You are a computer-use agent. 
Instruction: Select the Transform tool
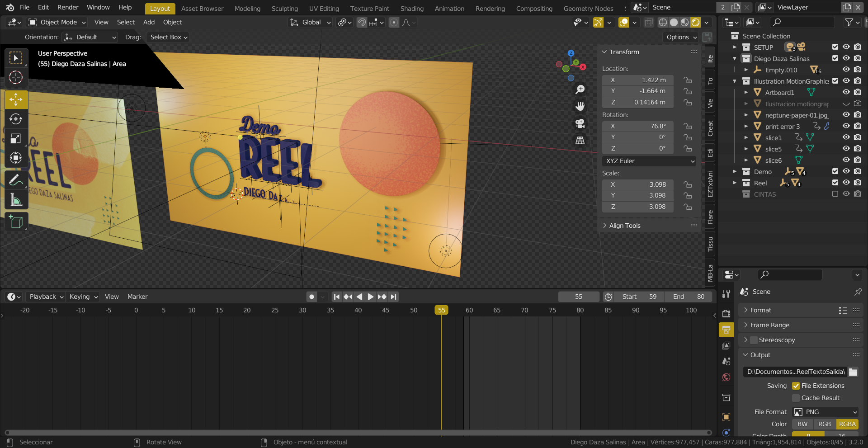click(16, 158)
